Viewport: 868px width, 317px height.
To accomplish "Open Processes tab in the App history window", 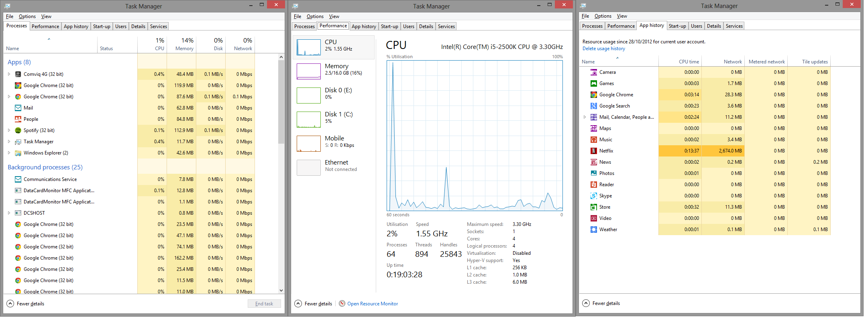I will [592, 26].
